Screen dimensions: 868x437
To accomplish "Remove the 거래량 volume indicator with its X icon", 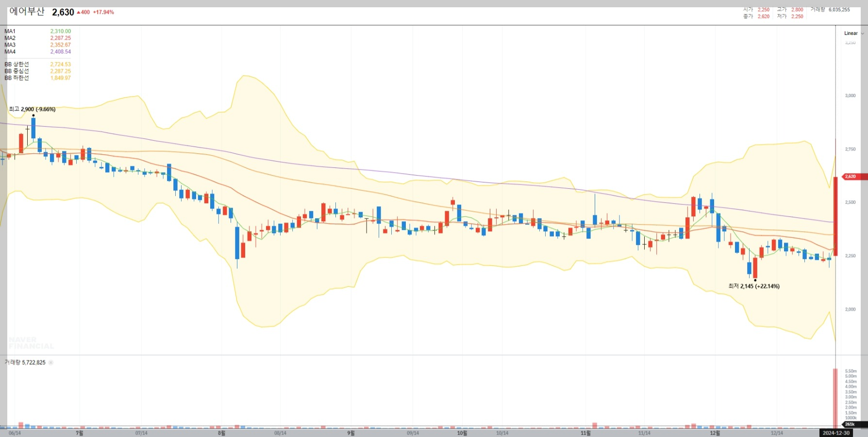I will coord(51,362).
